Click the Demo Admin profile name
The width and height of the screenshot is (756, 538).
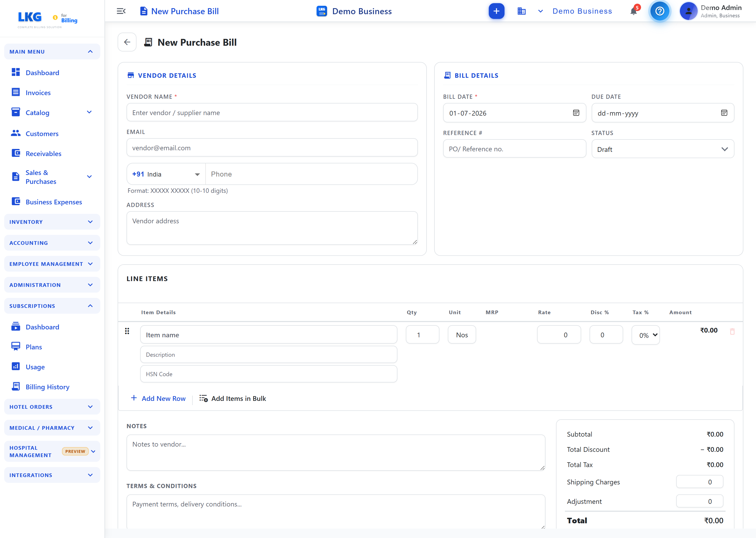[721, 8]
